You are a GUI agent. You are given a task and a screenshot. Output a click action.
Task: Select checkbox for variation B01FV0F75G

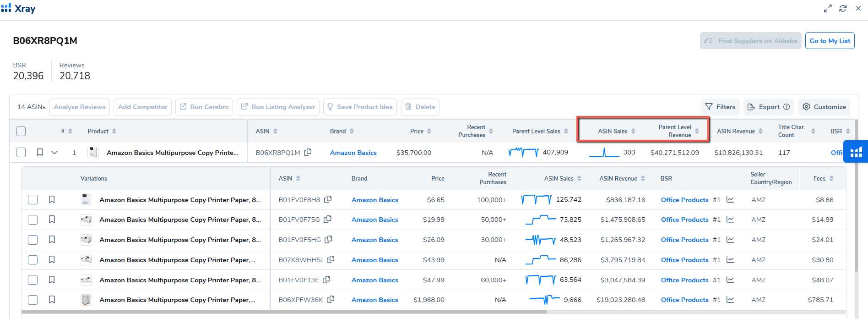(x=33, y=220)
